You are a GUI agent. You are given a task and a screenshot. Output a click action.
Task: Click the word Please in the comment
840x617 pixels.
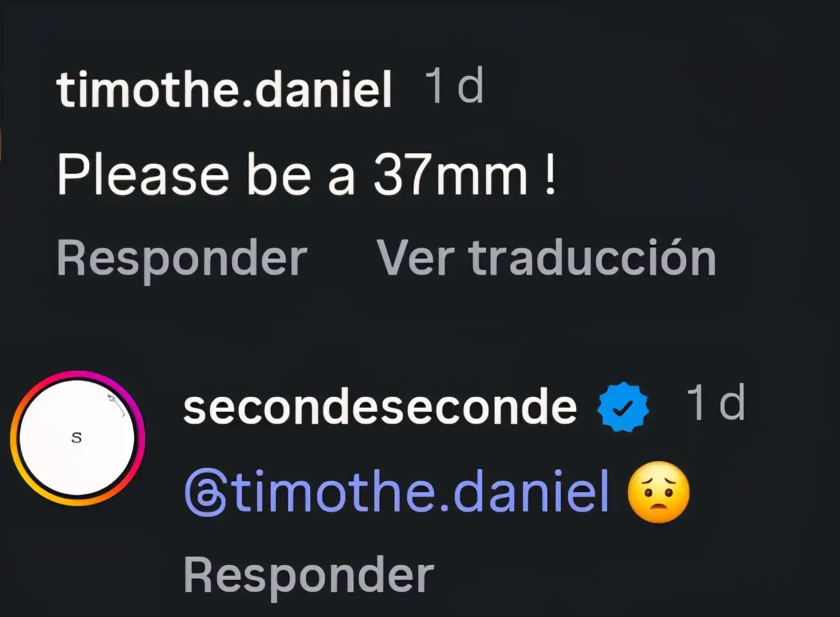143,175
